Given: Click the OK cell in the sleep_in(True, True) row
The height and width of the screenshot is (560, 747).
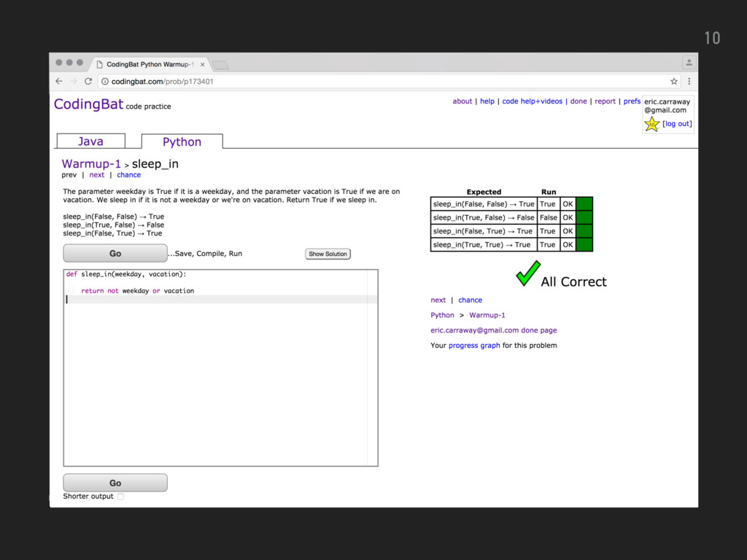Looking at the screenshot, I should pyautogui.click(x=568, y=245).
